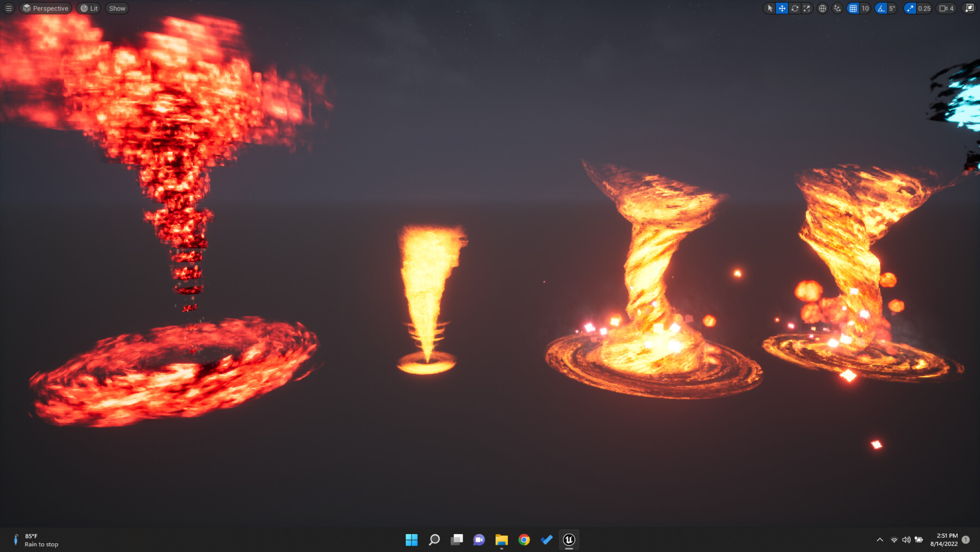Click the camera speed icon
This screenshot has width=980, height=552.
pyautogui.click(x=944, y=8)
